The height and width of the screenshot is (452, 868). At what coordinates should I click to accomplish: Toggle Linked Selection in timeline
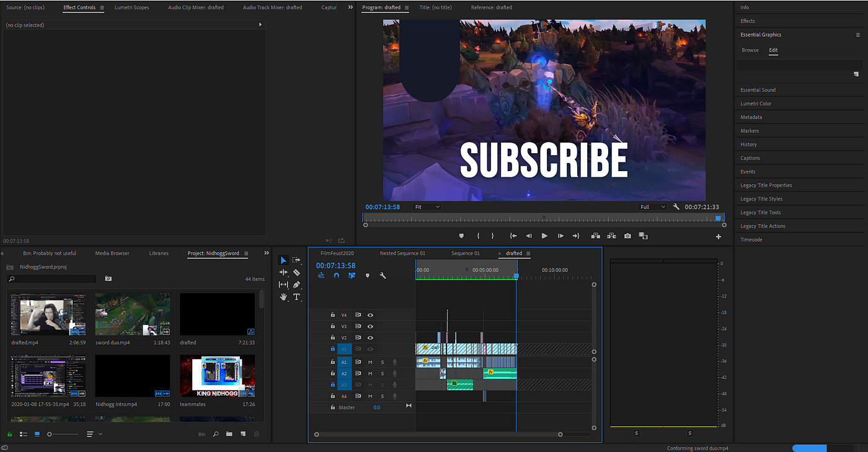tap(352, 275)
